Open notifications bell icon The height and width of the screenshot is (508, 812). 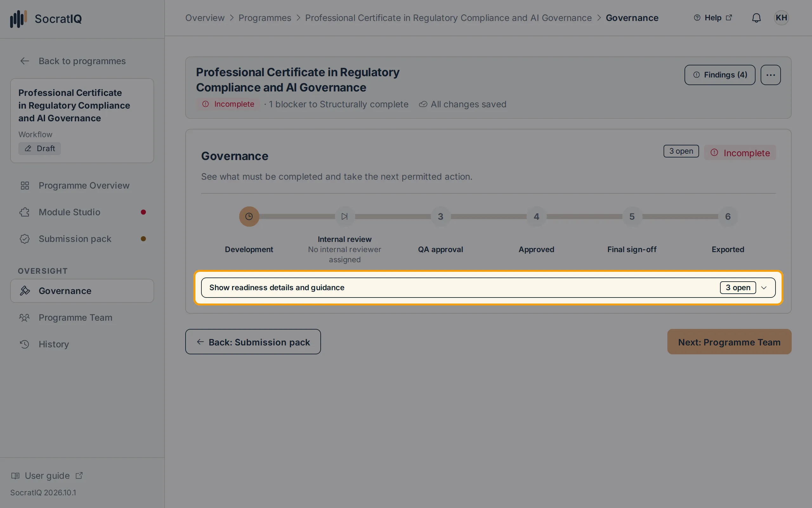tap(756, 18)
